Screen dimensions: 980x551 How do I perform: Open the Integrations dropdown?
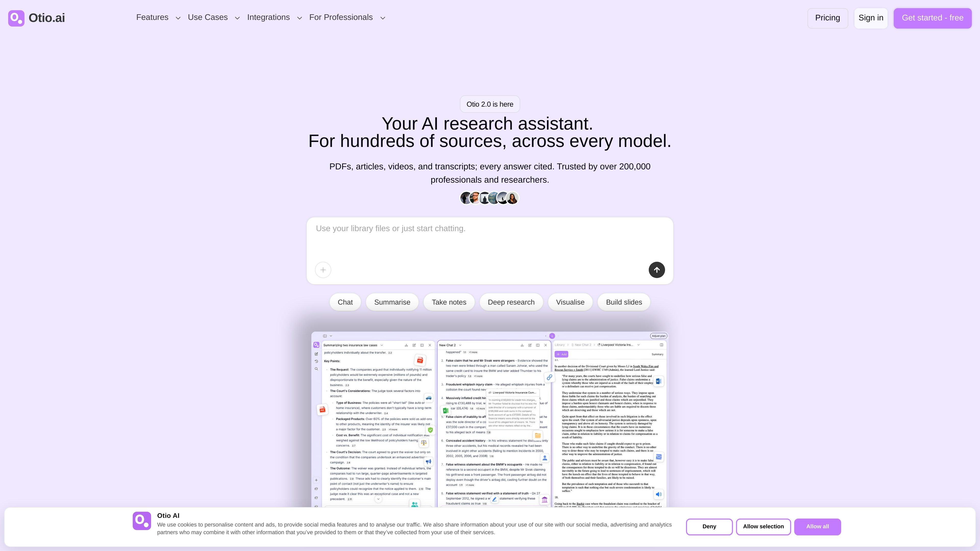[x=274, y=18]
